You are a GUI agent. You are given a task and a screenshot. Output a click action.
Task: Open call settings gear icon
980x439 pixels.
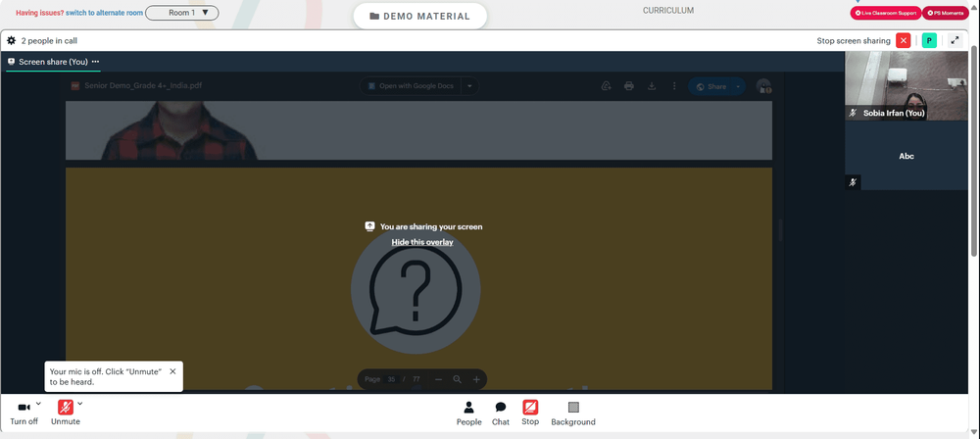coord(11,40)
